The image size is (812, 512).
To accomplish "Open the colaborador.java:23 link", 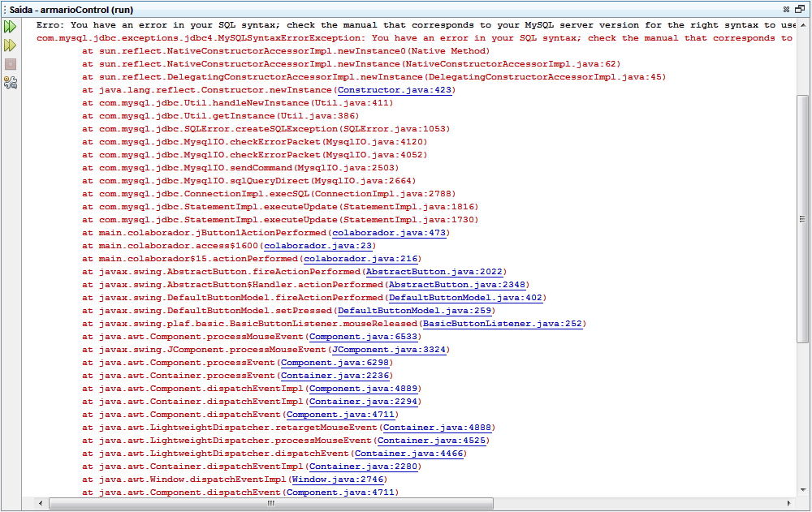I will pyautogui.click(x=318, y=246).
